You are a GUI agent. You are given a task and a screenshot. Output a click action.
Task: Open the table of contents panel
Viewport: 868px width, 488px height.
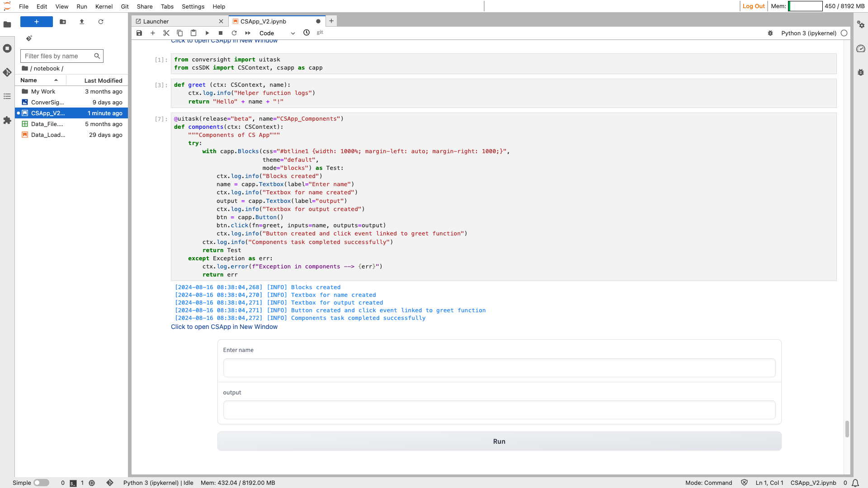(x=7, y=96)
